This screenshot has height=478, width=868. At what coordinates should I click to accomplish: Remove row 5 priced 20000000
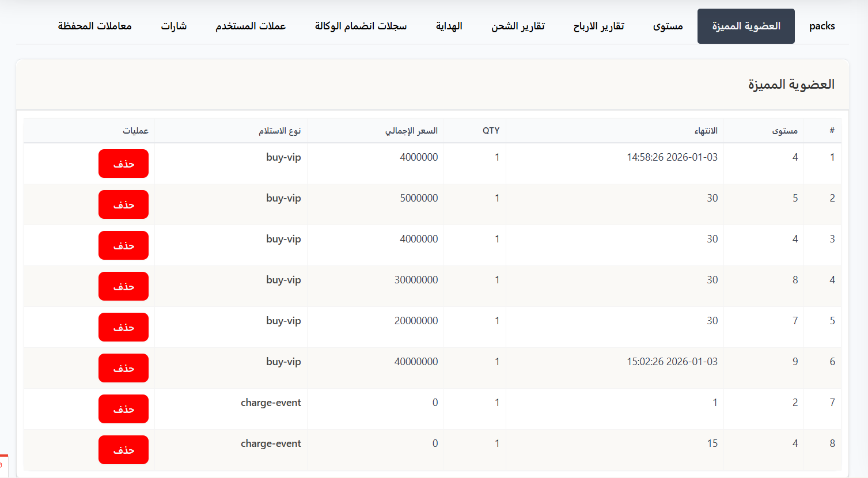tap(123, 327)
